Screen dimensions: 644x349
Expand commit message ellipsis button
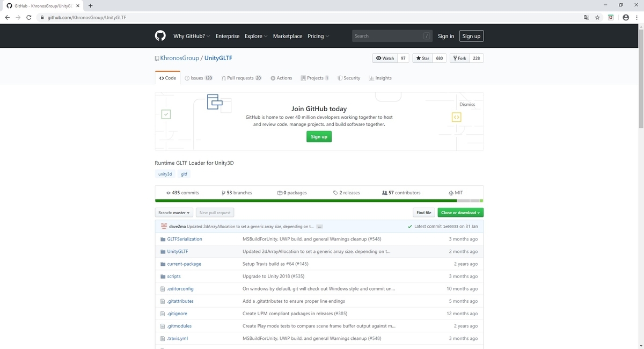click(320, 227)
